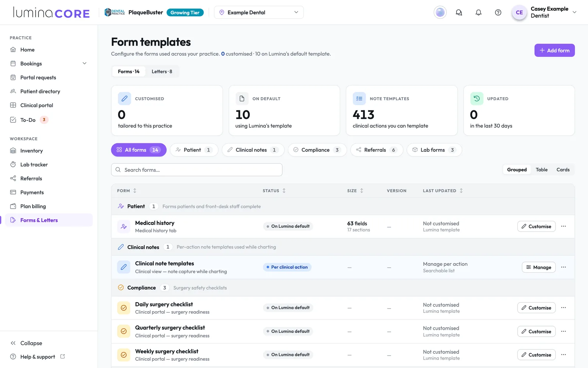
Task: Sort by Status column
Action: 274,191
